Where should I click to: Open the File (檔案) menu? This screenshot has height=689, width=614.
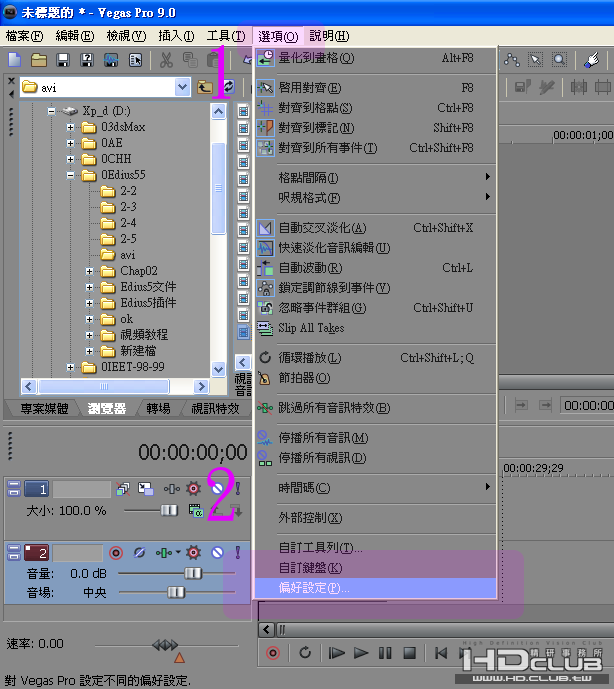coord(24,36)
